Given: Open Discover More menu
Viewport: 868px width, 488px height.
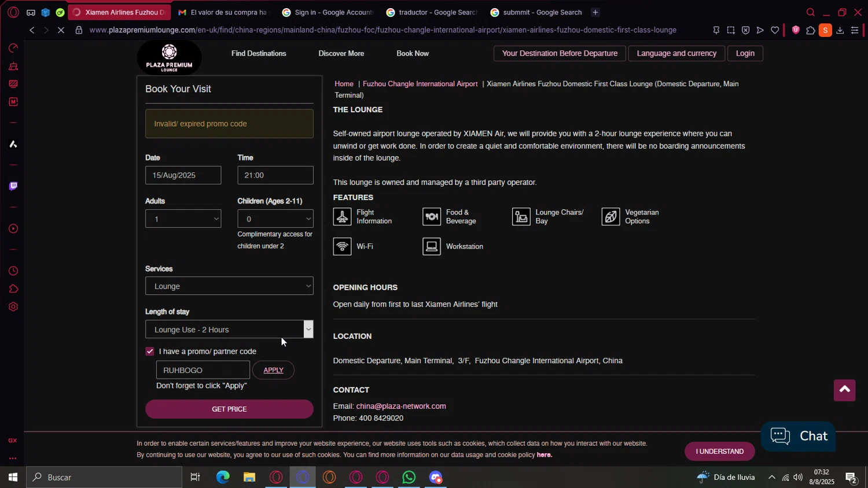Looking at the screenshot, I should click(341, 53).
